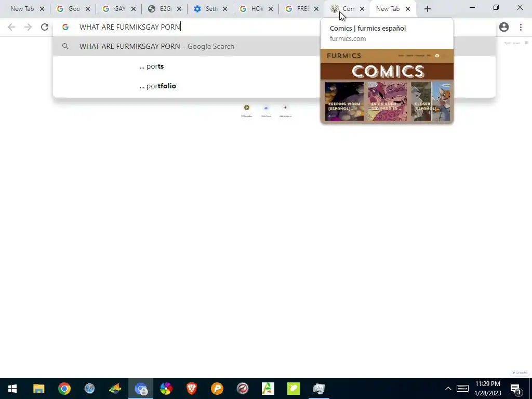Screen dimensions: 532x399
Task: Switch to the first New Tab tab
Action: 22,9
